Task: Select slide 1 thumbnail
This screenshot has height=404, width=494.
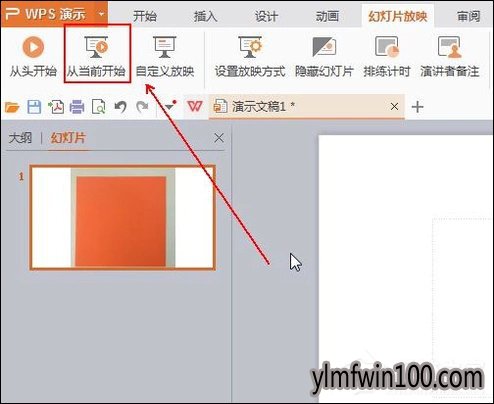Action: (x=123, y=217)
